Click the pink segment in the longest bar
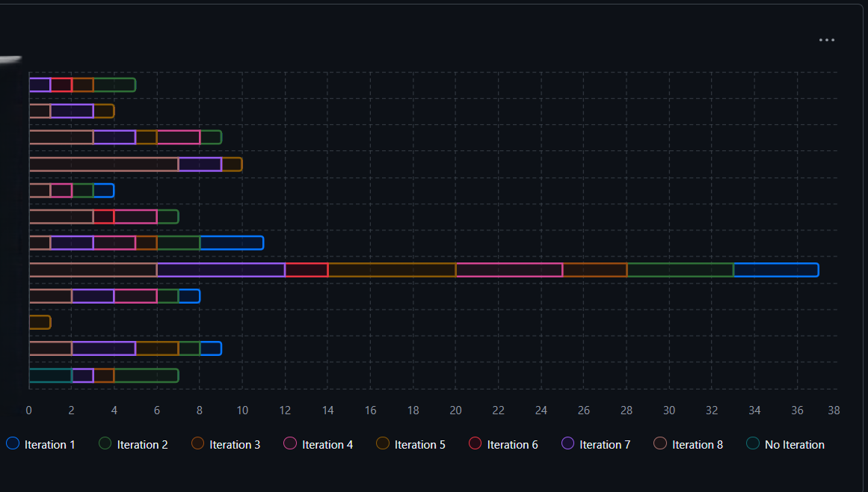868x492 pixels. pos(509,270)
